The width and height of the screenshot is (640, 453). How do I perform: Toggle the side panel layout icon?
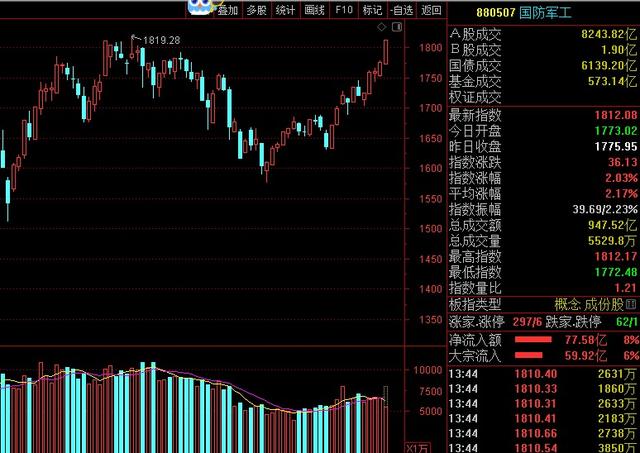397,27
